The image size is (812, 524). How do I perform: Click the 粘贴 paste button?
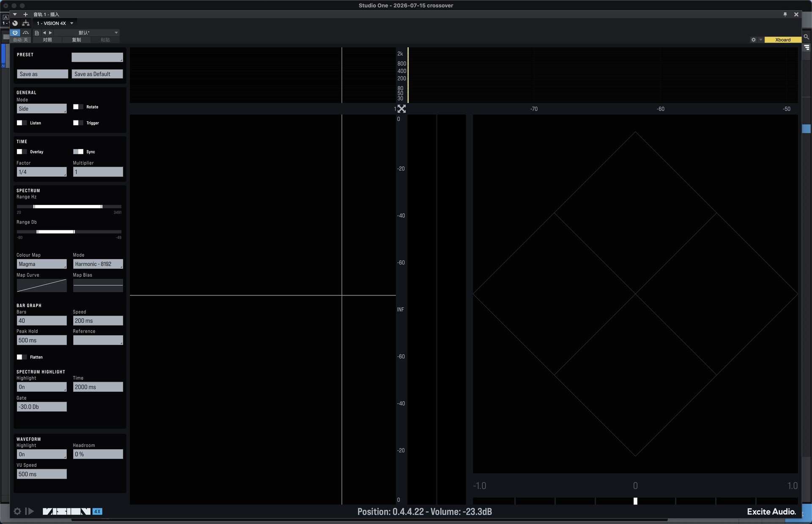pos(105,40)
